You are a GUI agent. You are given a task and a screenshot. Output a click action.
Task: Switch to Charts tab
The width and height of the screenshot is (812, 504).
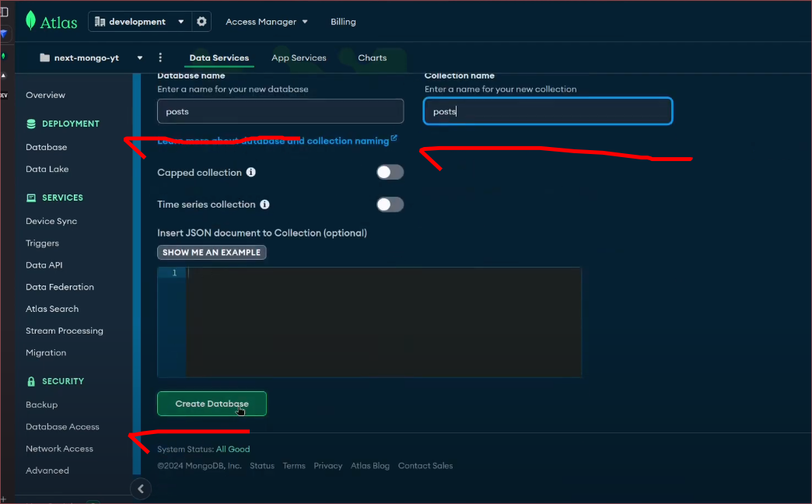[373, 58]
